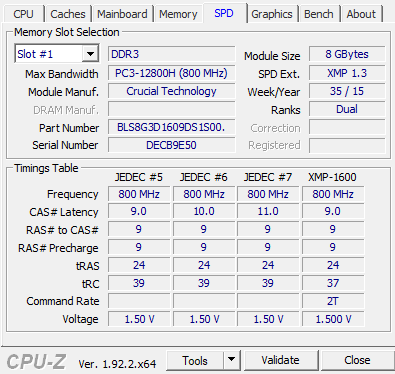The image size is (395, 374).
Task: Click XMP-1600 voltage 1.500 V cell
Action: [333, 319]
